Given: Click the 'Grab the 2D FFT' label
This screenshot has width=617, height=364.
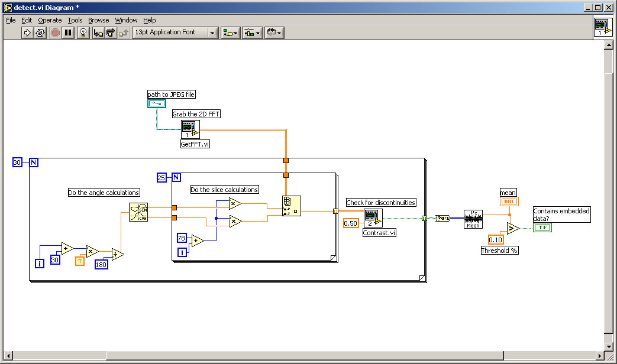Looking at the screenshot, I should (x=196, y=114).
